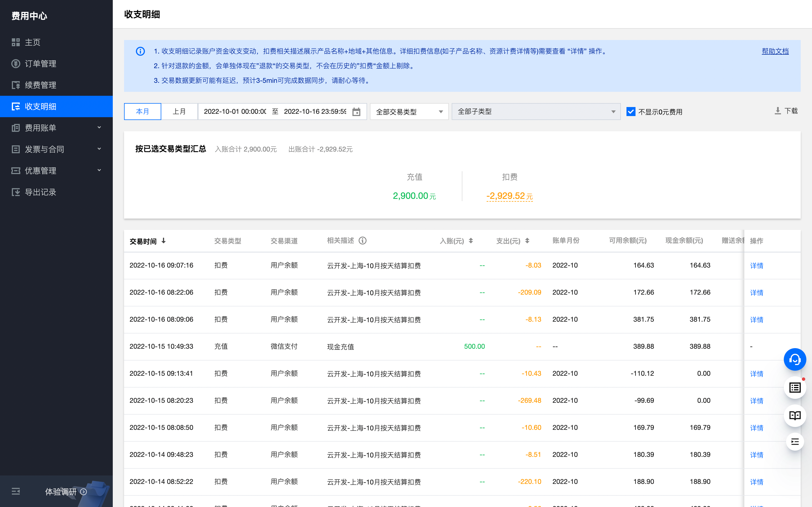The height and width of the screenshot is (507, 812).
Task: Switch to 上月 tab
Action: tap(179, 111)
